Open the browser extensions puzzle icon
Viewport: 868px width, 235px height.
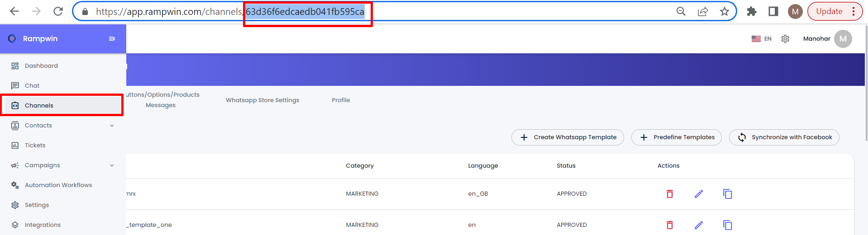click(x=751, y=12)
